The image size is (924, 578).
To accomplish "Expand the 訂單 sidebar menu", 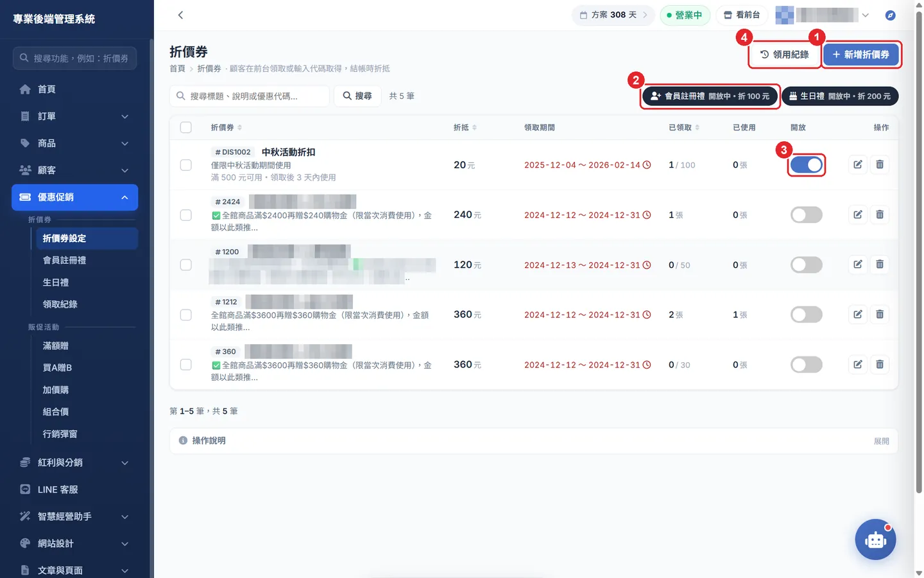I will [75, 116].
